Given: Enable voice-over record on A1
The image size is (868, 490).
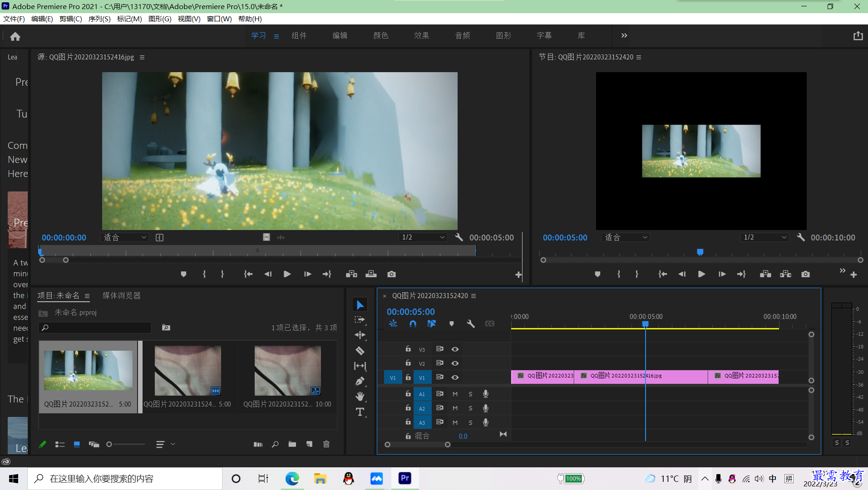Looking at the screenshot, I should (485, 394).
